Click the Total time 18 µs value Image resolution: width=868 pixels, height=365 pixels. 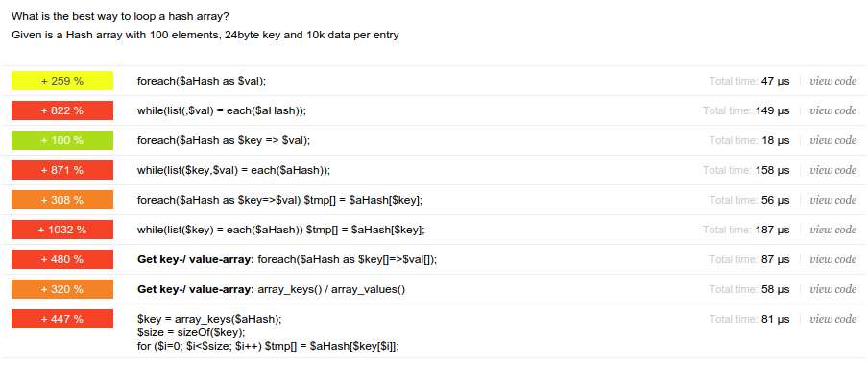pyautogui.click(x=776, y=140)
